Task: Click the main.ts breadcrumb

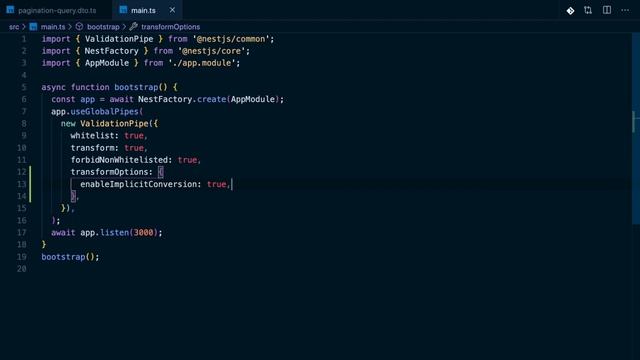Action: (x=53, y=27)
